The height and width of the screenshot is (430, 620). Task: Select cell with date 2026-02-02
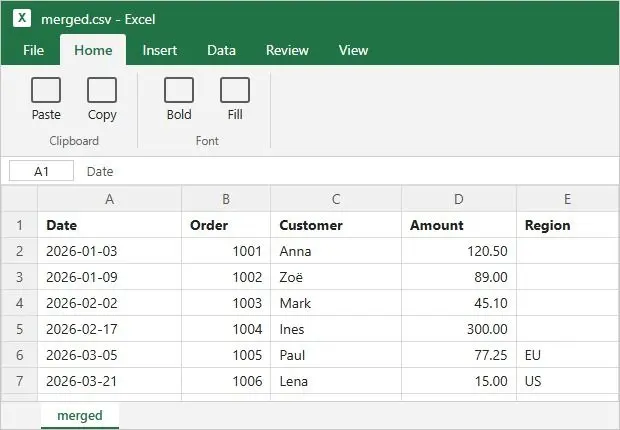110,303
